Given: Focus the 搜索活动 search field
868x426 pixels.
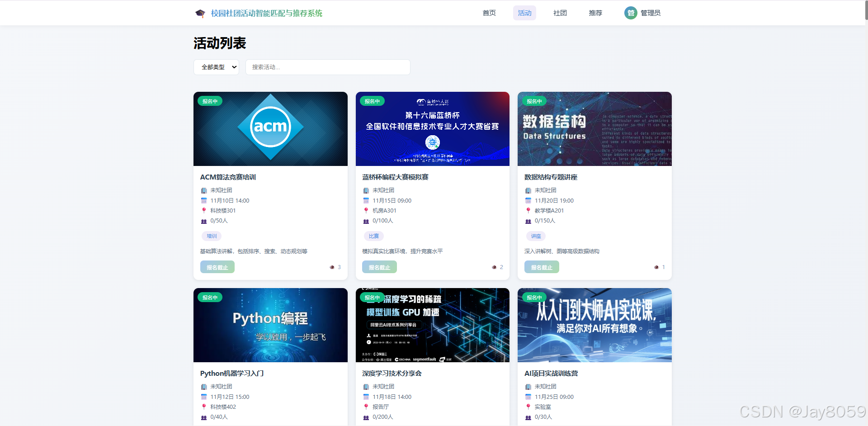Looking at the screenshot, I should pyautogui.click(x=328, y=67).
